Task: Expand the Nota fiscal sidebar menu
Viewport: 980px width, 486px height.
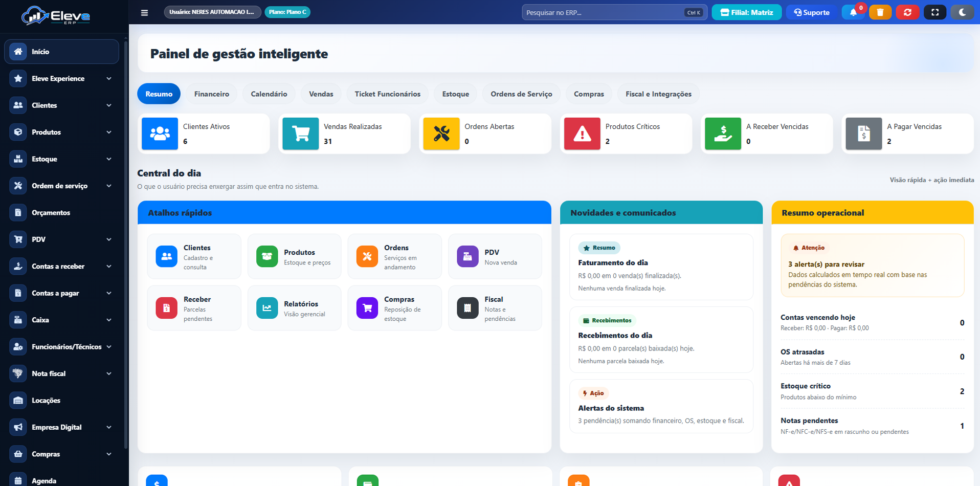Action: (x=61, y=373)
